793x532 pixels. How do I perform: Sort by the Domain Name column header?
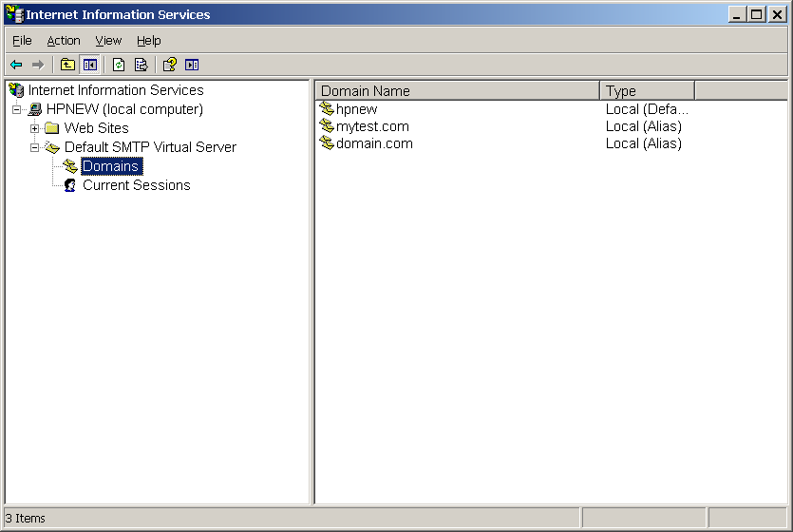[458, 90]
